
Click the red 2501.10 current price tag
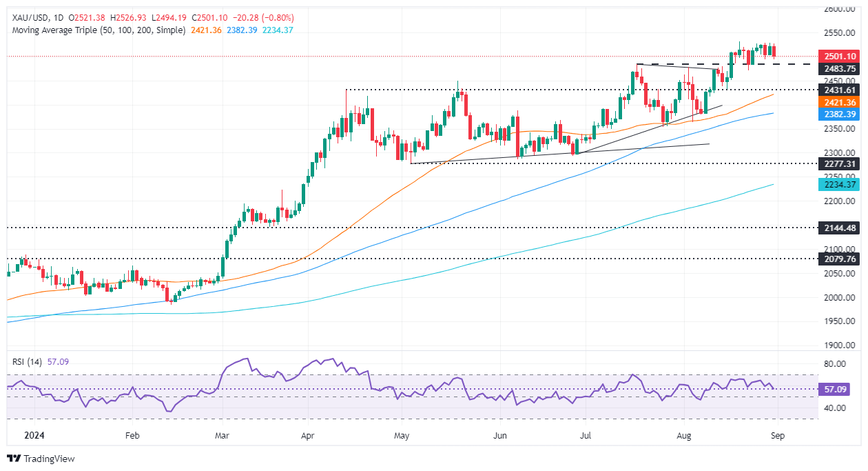point(838,57)
